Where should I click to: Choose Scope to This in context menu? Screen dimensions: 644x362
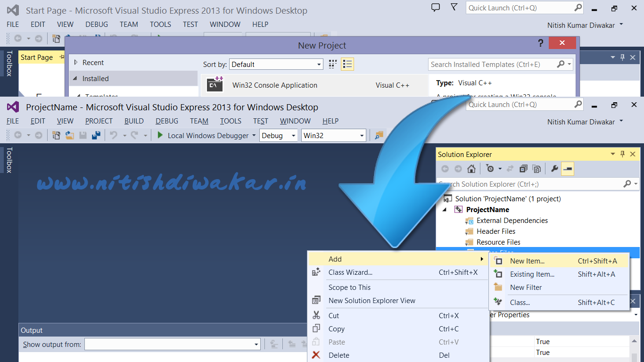point(398,288)
